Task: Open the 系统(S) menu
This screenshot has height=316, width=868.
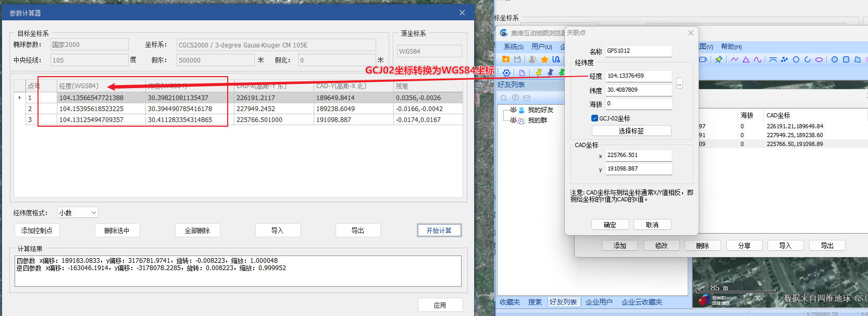Action: point(513,47)
